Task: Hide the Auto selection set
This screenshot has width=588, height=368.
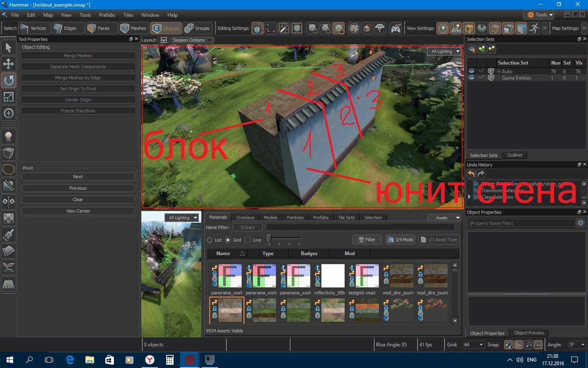Action: [471, 71]
